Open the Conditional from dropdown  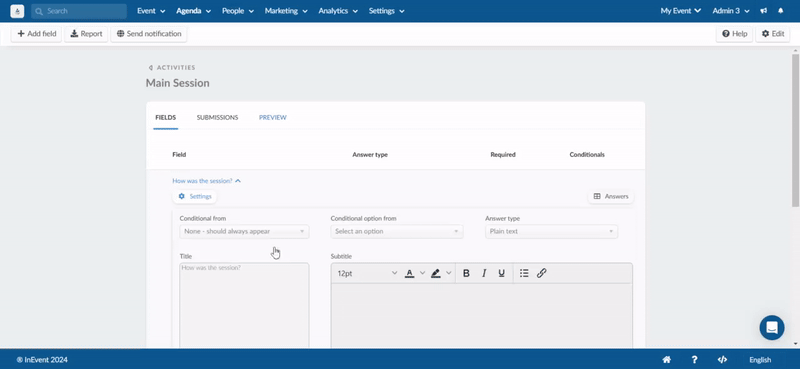tap(244, 231)
